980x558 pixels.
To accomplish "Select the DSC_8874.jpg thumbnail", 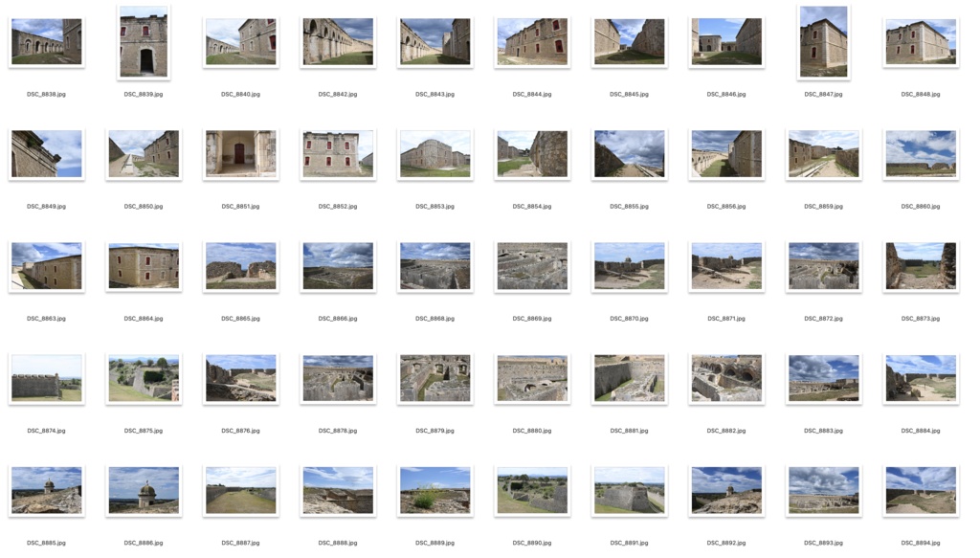I will point(46,378).
